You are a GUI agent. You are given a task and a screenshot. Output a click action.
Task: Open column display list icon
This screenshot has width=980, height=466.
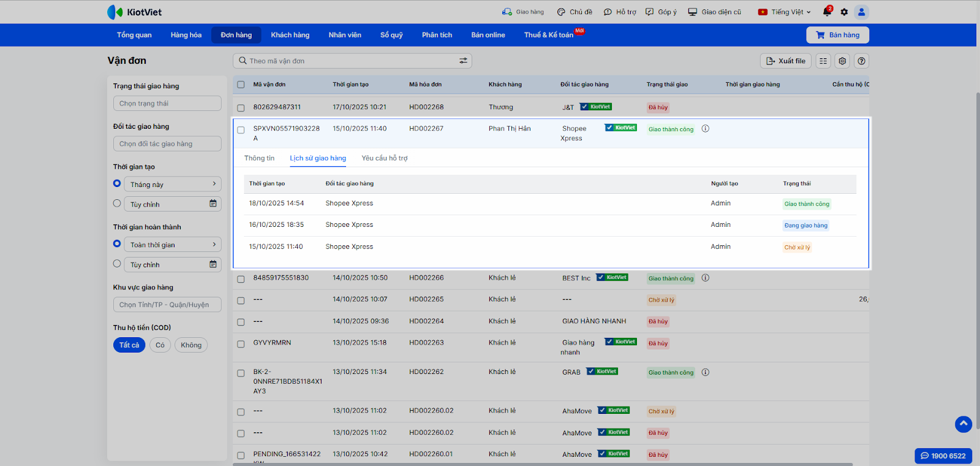(x=823, y=61)
